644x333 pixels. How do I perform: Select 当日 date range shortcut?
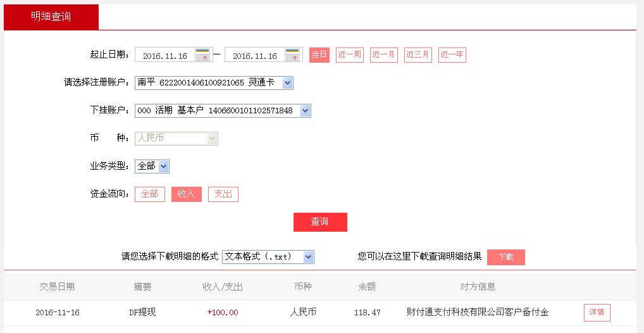coord(319,55)
